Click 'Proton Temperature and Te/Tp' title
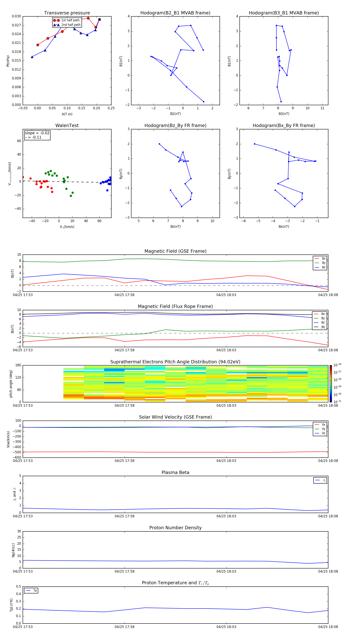The height and width of the screenshot is (644, 351). (x=175, y=583)
